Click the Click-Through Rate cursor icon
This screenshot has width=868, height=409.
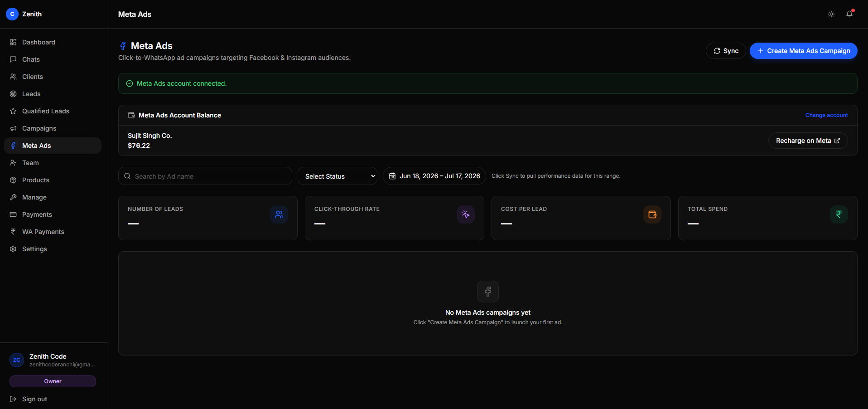466,214
